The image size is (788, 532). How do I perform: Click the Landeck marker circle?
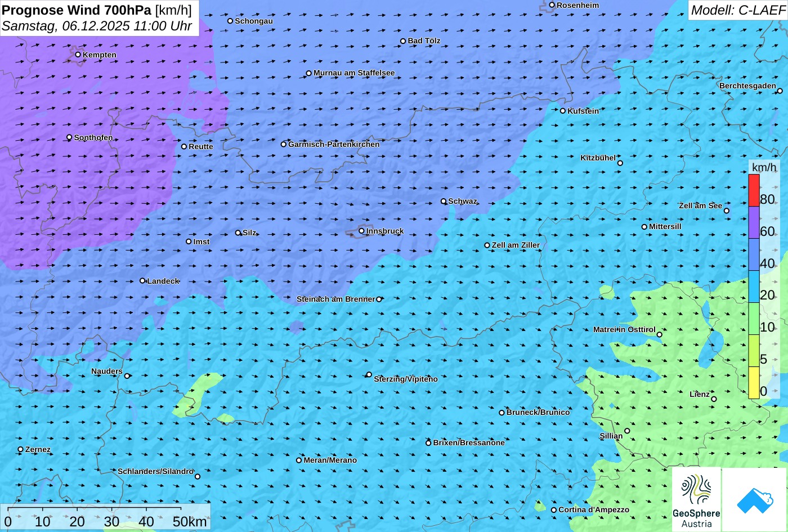tap(142, 281)
